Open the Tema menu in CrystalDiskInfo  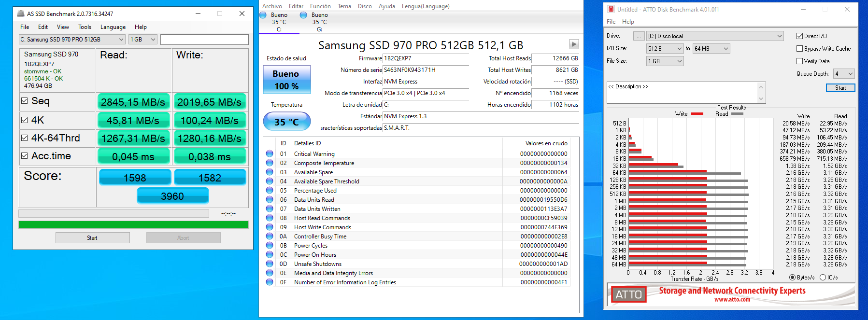point(344,6)
